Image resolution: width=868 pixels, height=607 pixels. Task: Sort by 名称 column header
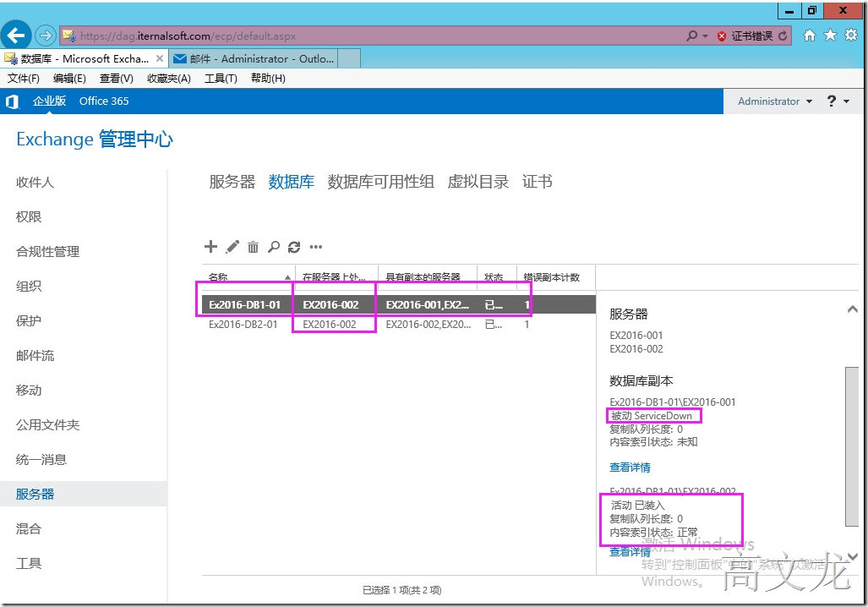(248, 277)
